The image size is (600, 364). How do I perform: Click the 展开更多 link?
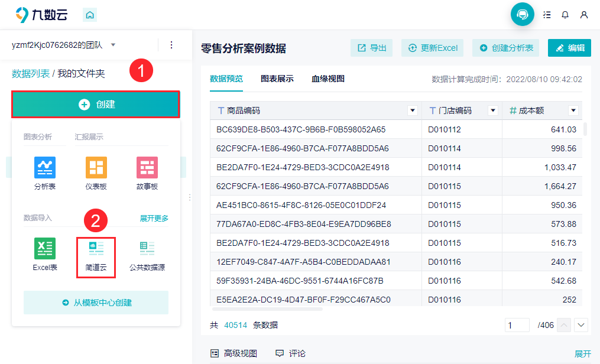[154, 218]
